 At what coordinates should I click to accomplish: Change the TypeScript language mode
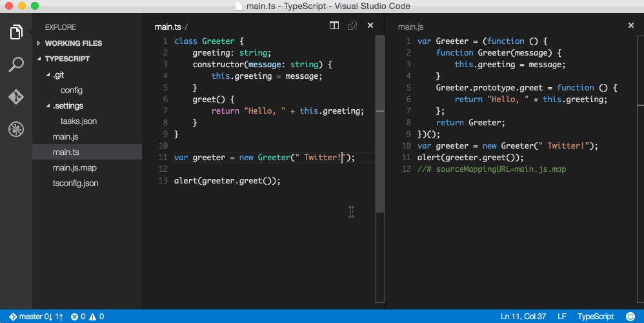[x=595, y=317]
